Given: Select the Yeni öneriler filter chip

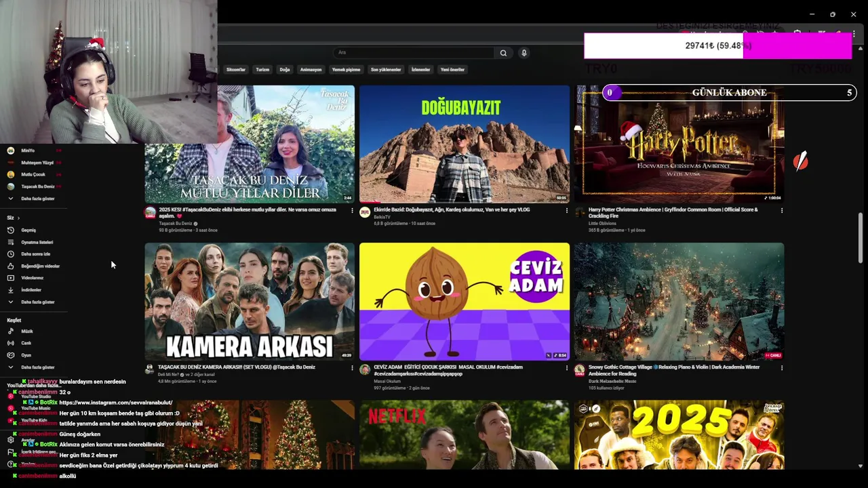Looking at the screenshot, I should (452, 69).
